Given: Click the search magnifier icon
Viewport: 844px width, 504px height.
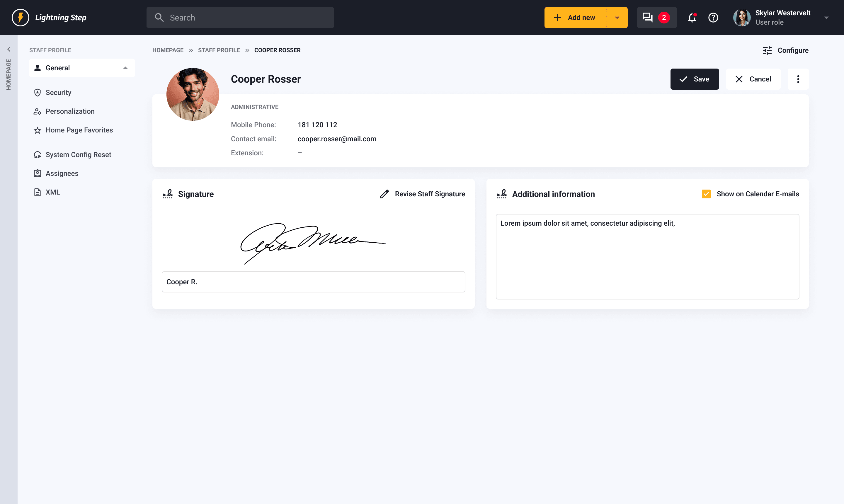Looking at the screenshot, I should click(x=159, y=17).
